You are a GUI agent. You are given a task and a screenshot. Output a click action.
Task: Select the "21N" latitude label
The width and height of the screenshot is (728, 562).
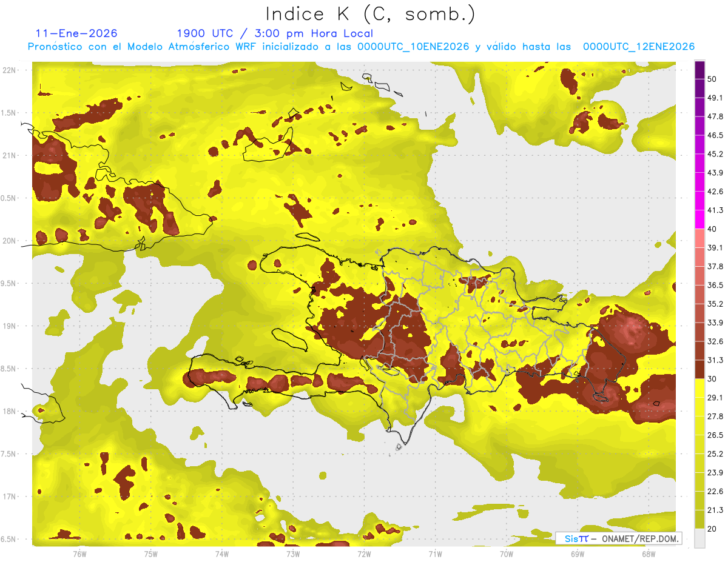pyautogui.click(x=10, y=155)
